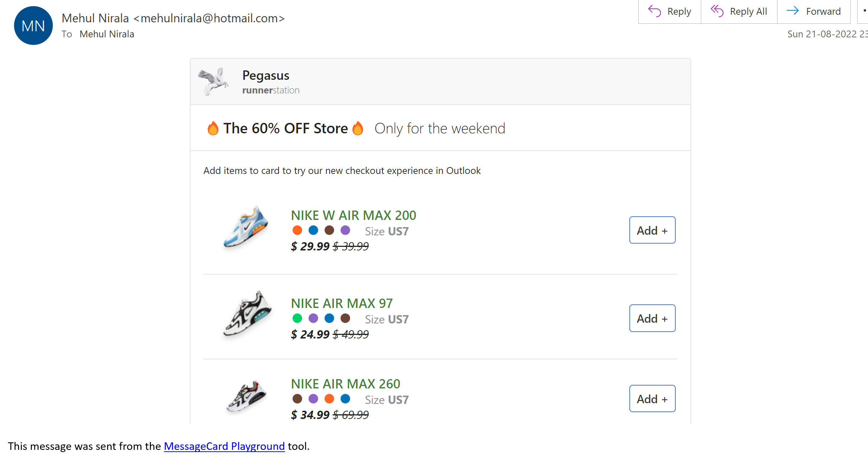Pick green color for Air Max 97

coord(297,318)
